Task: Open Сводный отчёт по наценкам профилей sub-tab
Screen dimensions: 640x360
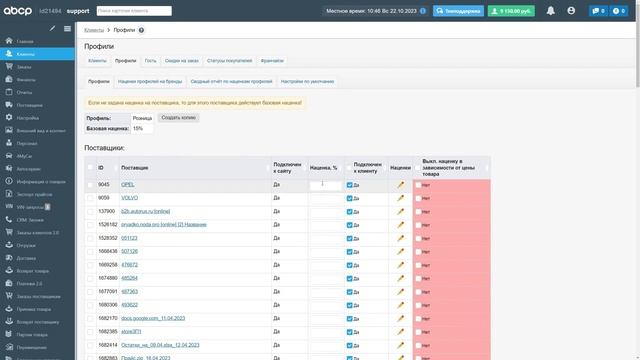Action: [231, 82]
